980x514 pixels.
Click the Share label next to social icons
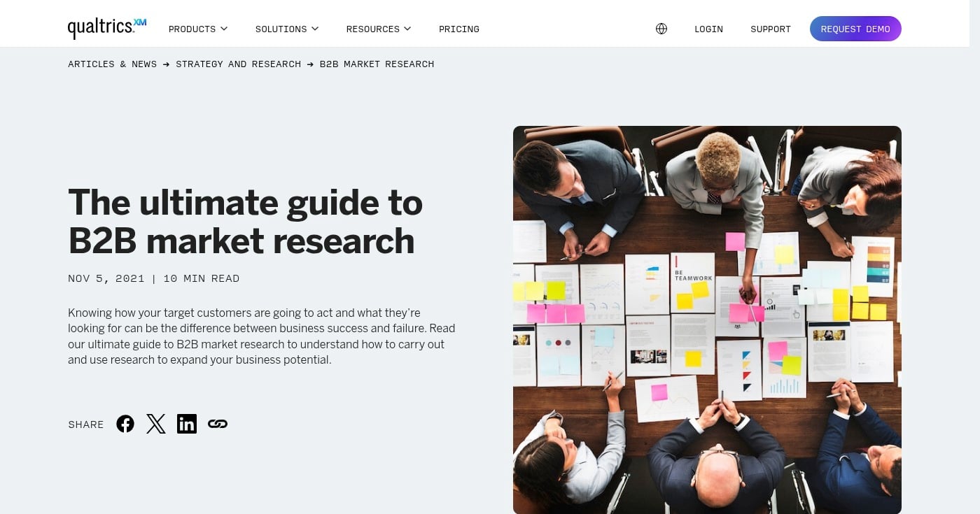click(x=85, y=424)
